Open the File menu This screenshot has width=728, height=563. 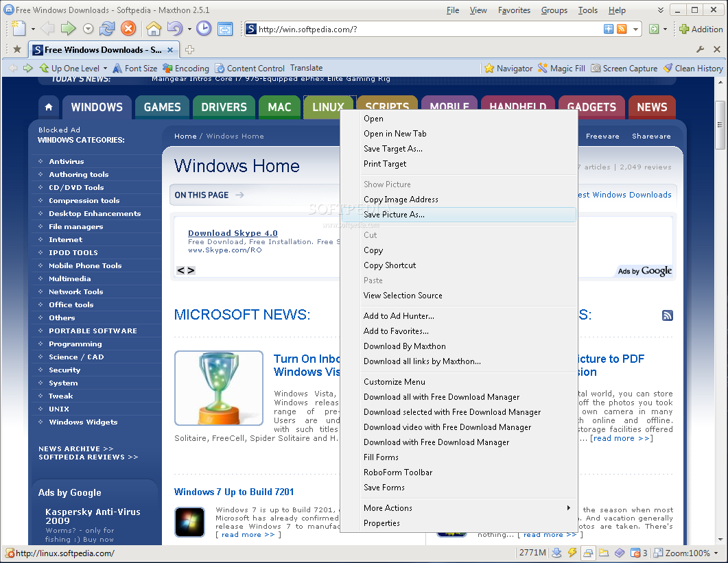[453, 10]
